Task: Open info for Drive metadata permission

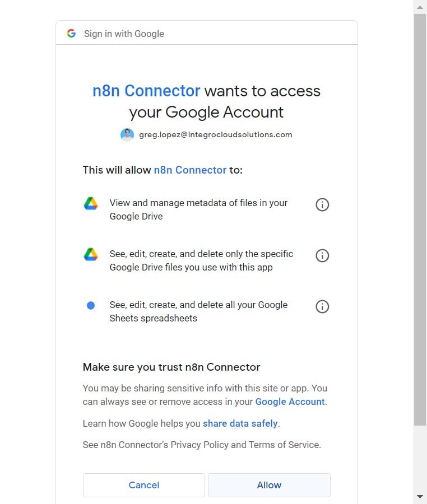Action: (x=322, y=204)
